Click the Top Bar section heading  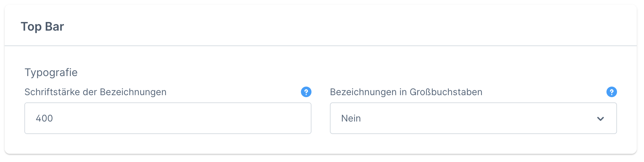42,27
